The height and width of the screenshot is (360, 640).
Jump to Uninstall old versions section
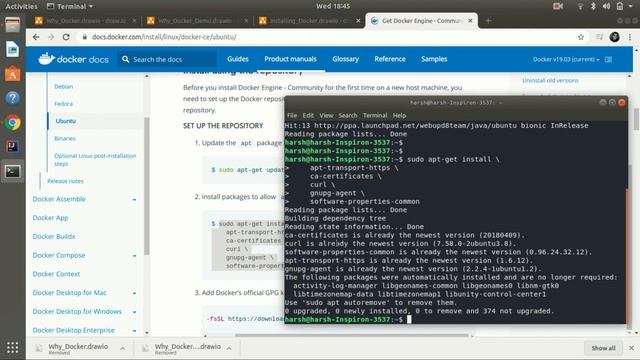(550, 80)
